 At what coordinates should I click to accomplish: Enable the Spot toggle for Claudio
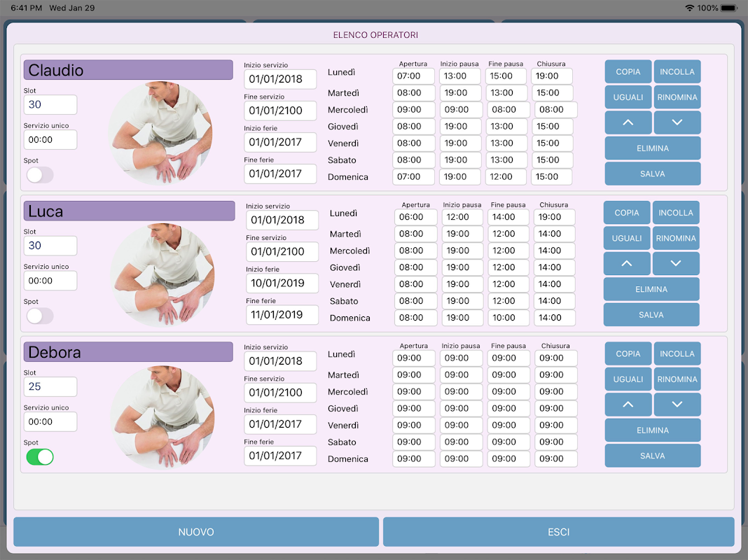tap(40, 175)
